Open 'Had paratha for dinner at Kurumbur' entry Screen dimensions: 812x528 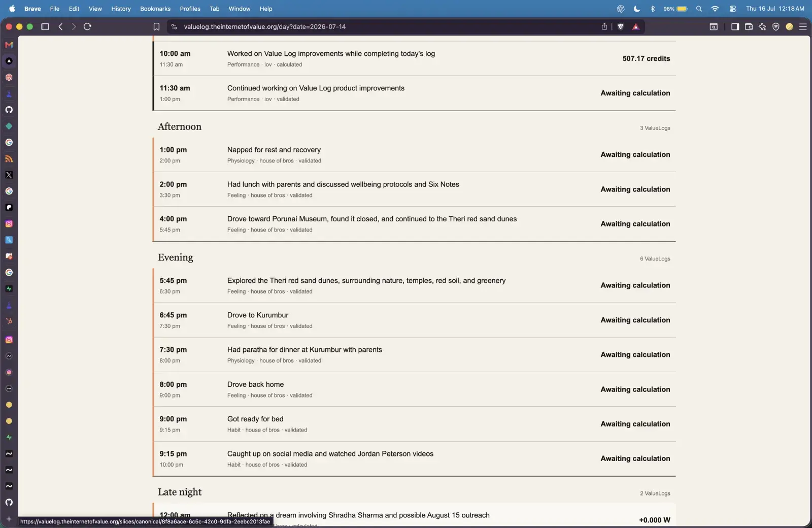pyautogui.click(x=415, y=354)
